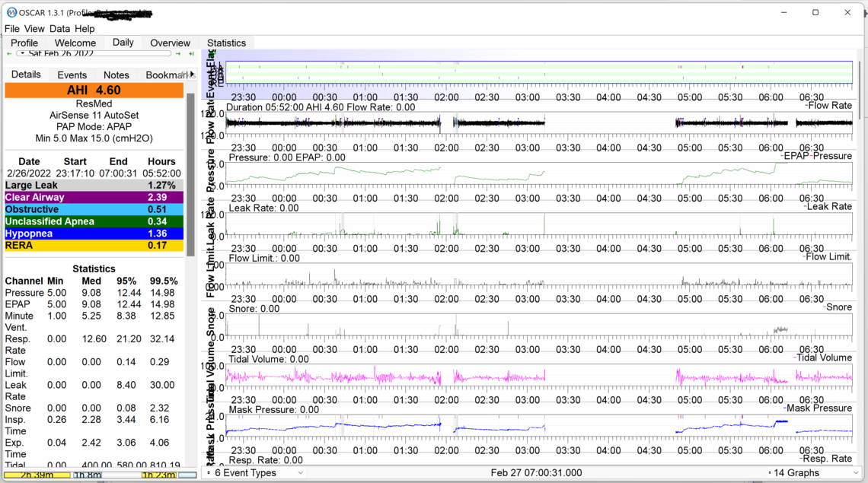Click the Statistics heading in details panel
Screen dimensions: 868x483
click(x=94, y=269)
